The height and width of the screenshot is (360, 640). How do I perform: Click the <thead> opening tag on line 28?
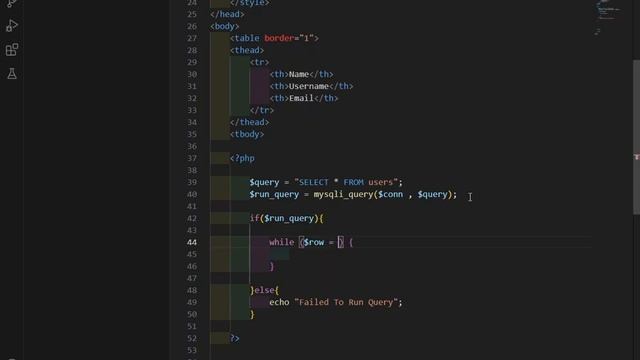coord(247,50)
